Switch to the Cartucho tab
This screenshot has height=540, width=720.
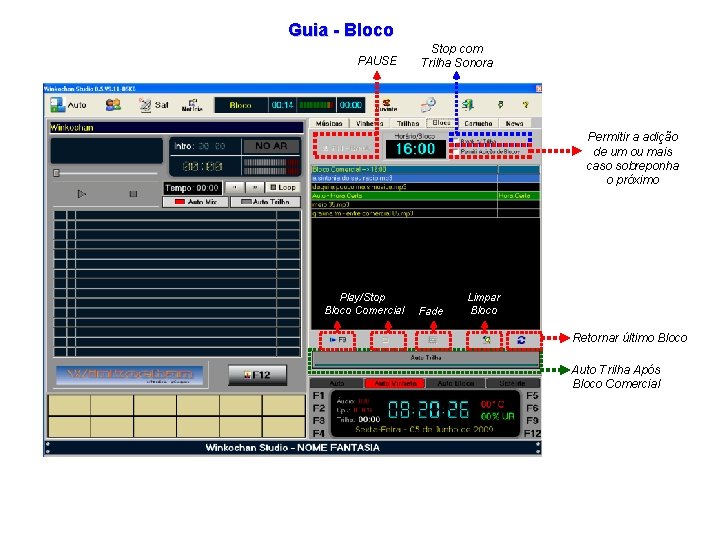pos(478,124)
